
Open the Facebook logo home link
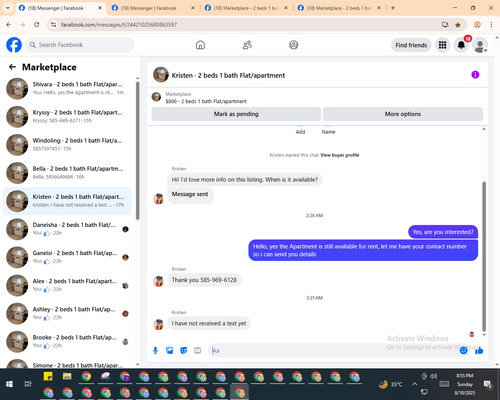click(x=14, y=45)
